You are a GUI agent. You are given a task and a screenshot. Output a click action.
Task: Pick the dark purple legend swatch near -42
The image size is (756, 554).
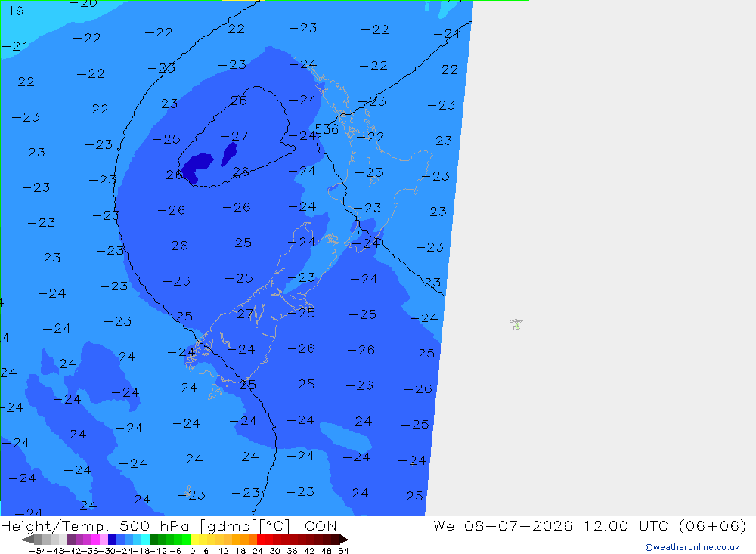pyautogui.click(x=71, y=539)
